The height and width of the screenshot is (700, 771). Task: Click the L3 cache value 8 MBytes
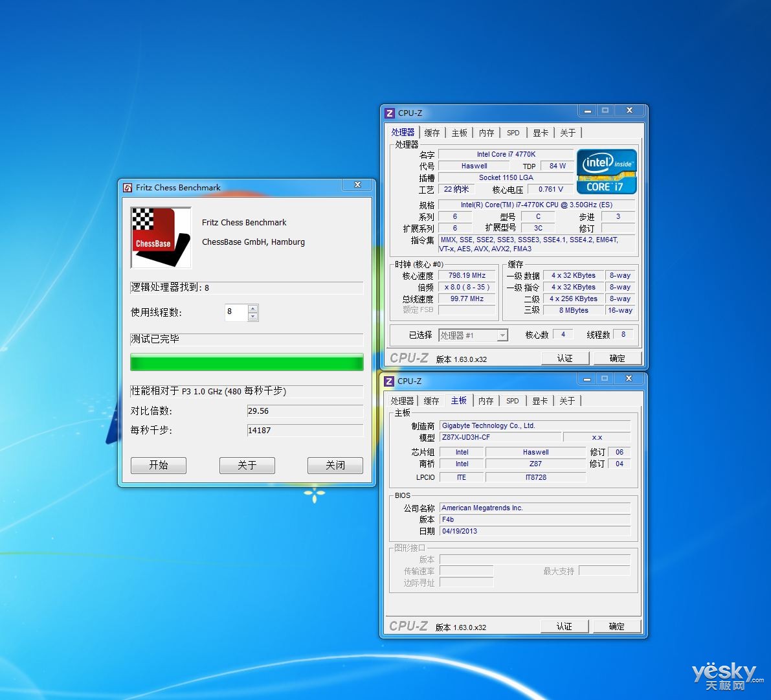(574, 310)
